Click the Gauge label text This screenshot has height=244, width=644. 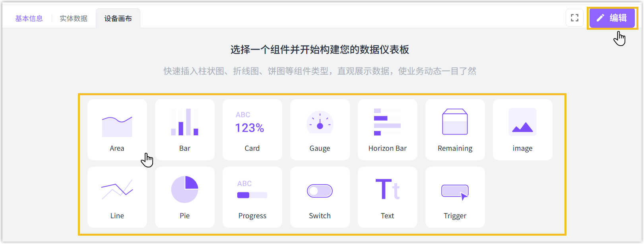[x=320, y=148]
